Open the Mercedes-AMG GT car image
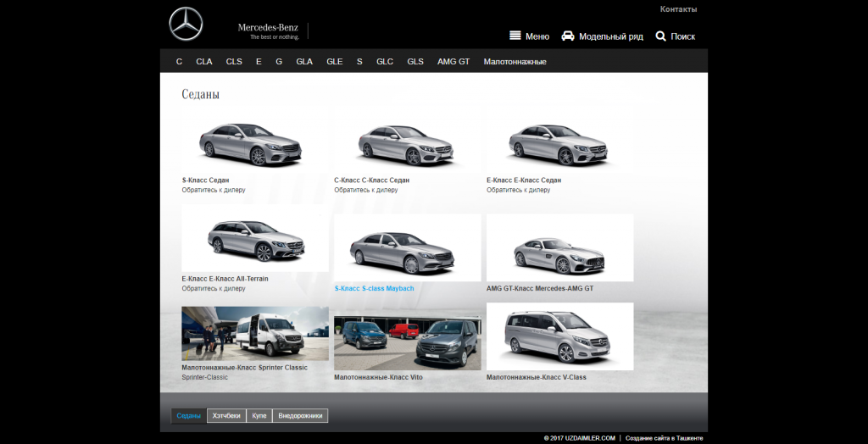This screenshot has width=868, height=444. click(559, 248)
